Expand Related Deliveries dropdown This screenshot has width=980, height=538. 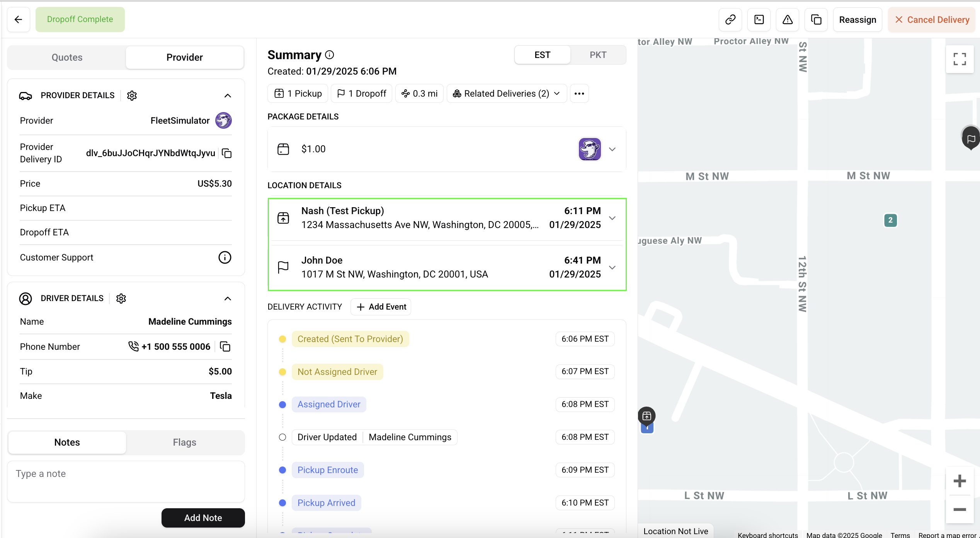[506, 94]
